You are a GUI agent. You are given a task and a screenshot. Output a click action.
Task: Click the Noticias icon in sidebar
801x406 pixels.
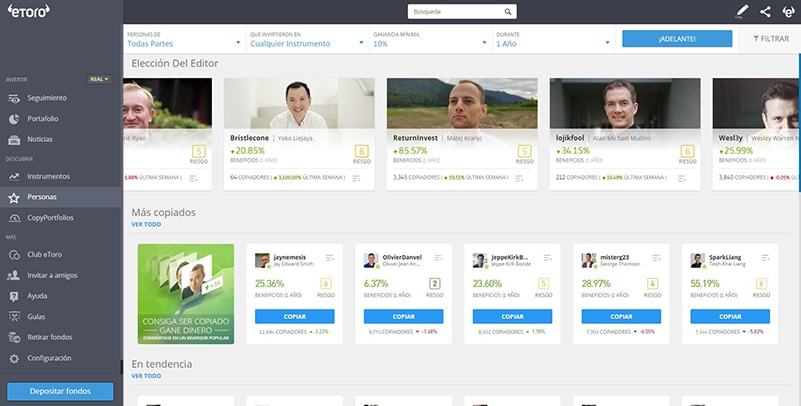[14, 139]
